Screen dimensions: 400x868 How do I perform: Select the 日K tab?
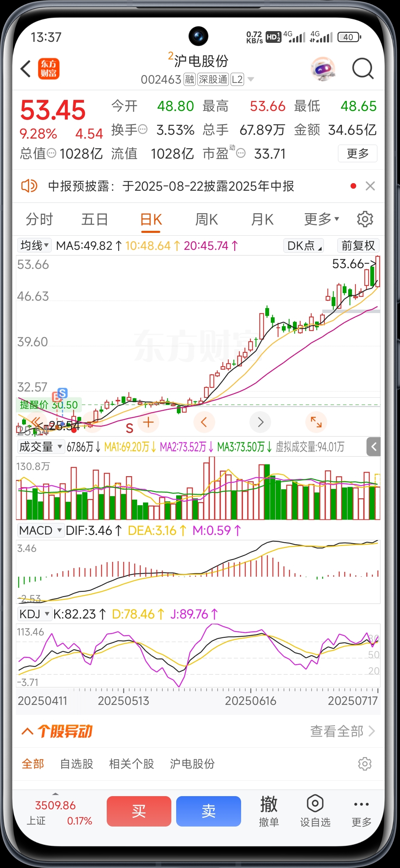coord(151,219)
